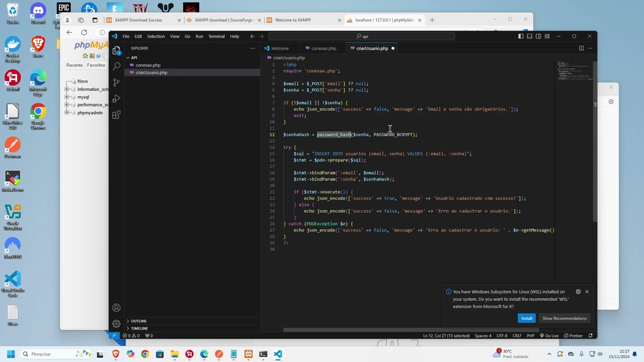This screenshot has height=362, width=644.
Task: Open the Explorer view in VS Code activity bar
Action: 117,50
